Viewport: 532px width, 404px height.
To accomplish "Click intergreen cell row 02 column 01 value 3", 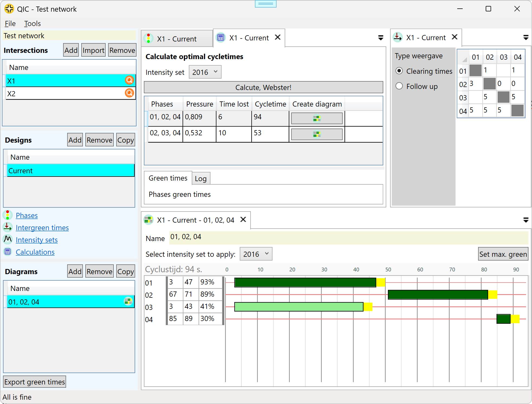I will (475, 84).
